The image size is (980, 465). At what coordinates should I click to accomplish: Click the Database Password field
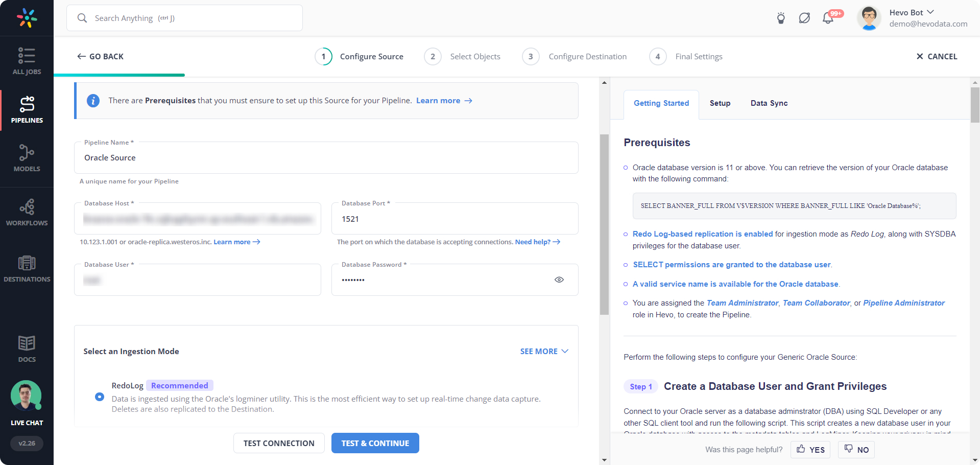[x=455, y=280]
